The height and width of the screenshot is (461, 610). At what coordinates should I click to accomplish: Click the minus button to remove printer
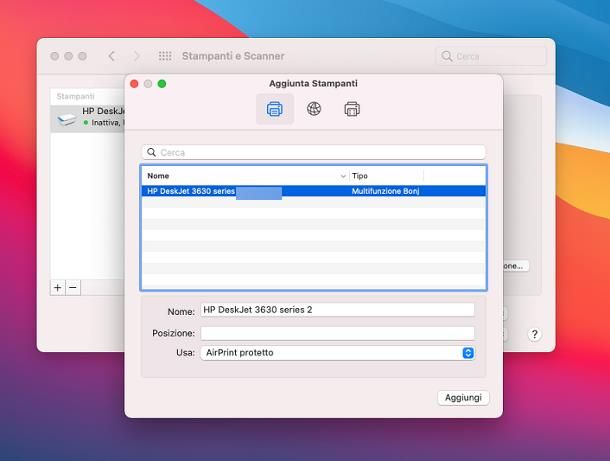pos(73,288)
